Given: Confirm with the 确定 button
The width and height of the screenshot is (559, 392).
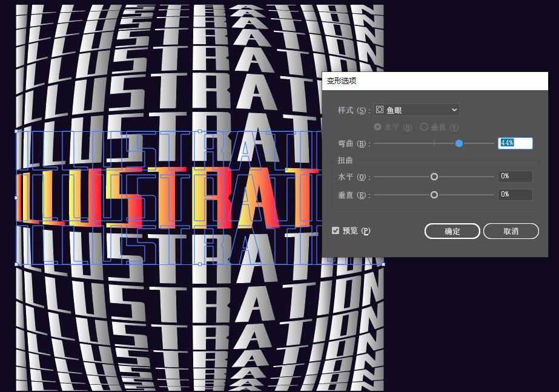Looking at the screenshot, I should pos(452,231).
